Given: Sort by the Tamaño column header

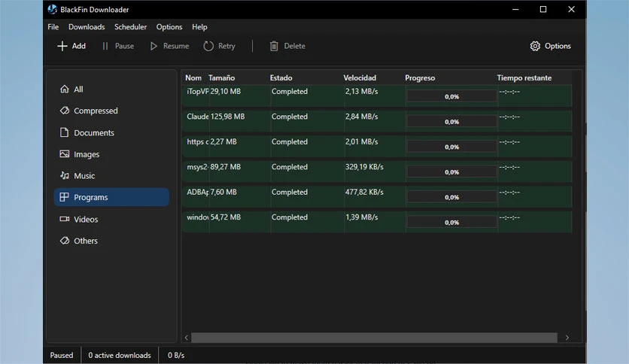Looking at the screenshot, I should click(221, 77).
